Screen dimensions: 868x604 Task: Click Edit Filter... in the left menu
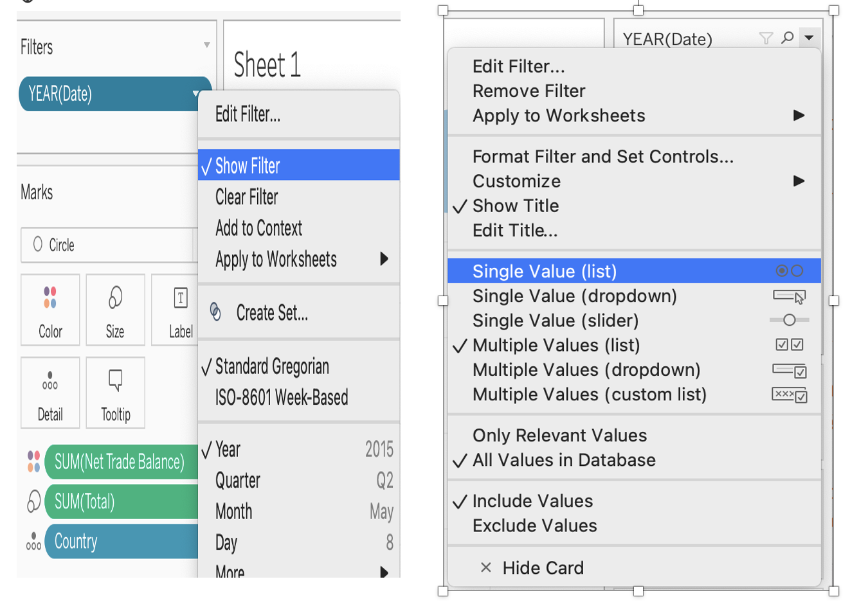pyautogui.click(x=248, y=114)
